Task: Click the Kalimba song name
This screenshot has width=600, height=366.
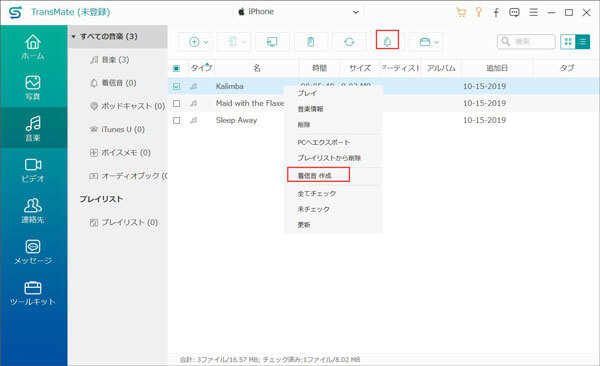Action: tap(230, 87)
